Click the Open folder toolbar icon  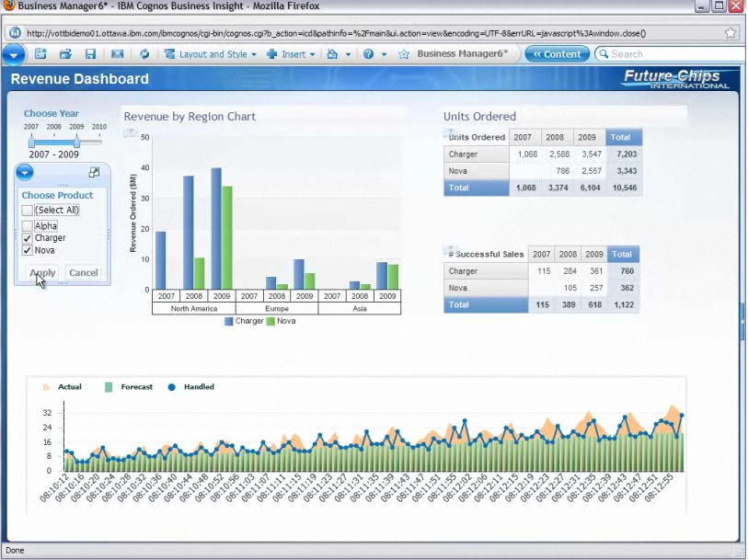66,54
